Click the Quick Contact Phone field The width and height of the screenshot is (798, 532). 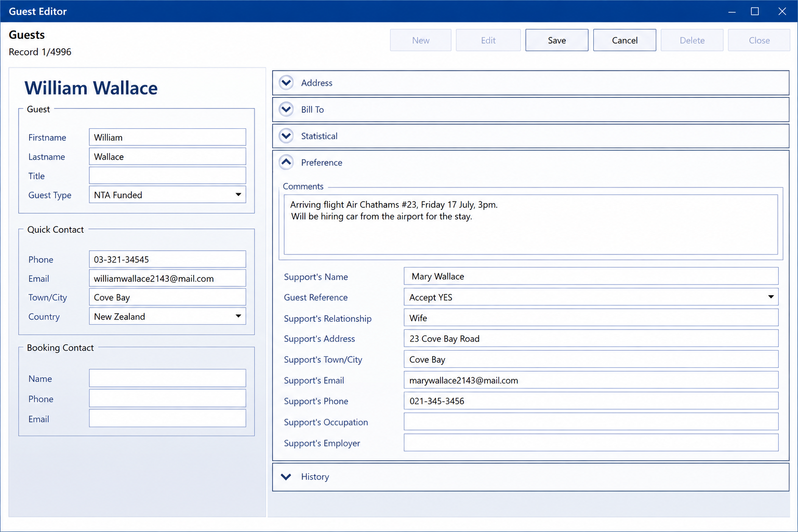click(167, 259)
